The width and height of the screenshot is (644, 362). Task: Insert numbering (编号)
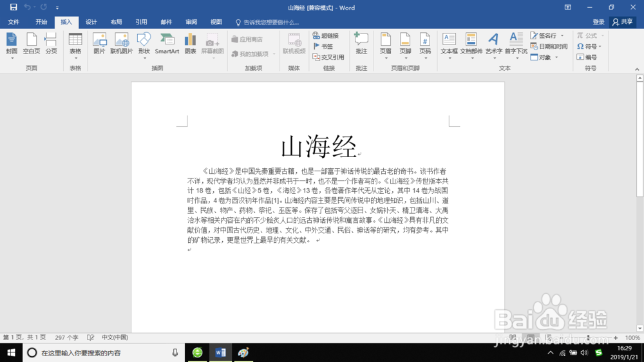(587, 57)
